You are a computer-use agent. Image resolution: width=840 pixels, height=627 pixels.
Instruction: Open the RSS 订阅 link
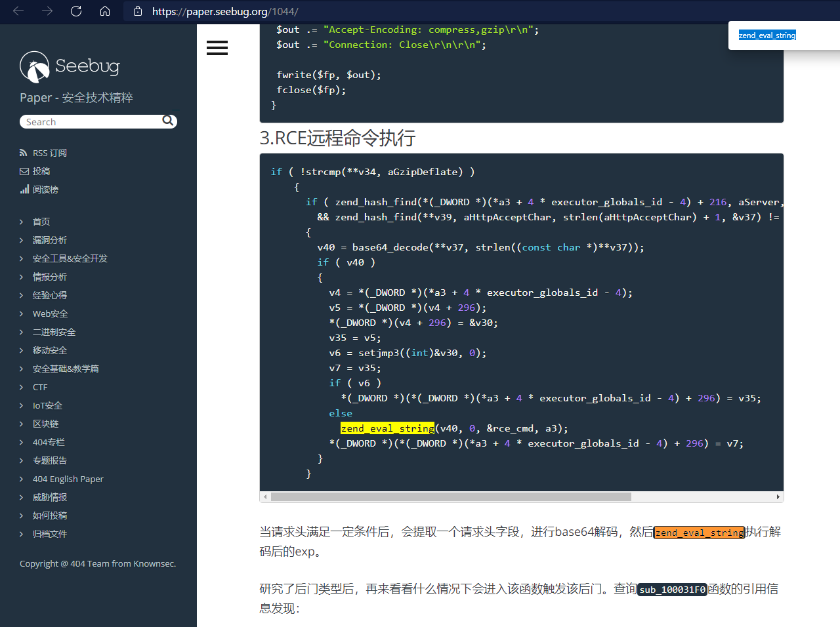click(50, 153)
